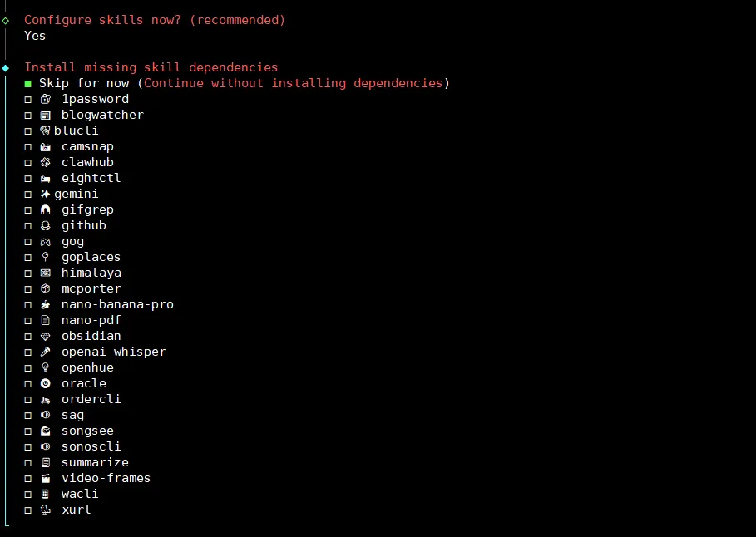
Task: Select the summarize list entry
Action: [x=95, y=462]
